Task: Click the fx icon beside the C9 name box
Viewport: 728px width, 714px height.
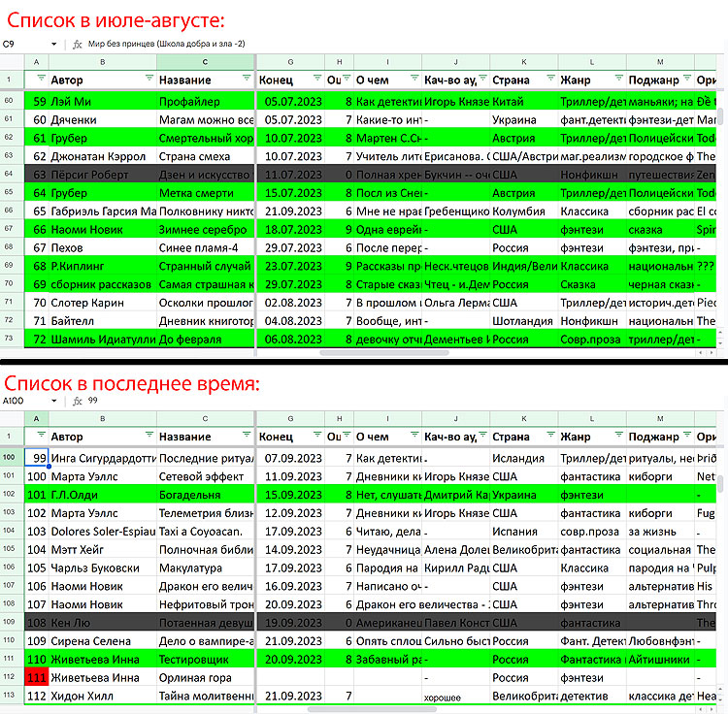Action: (77, 45)
